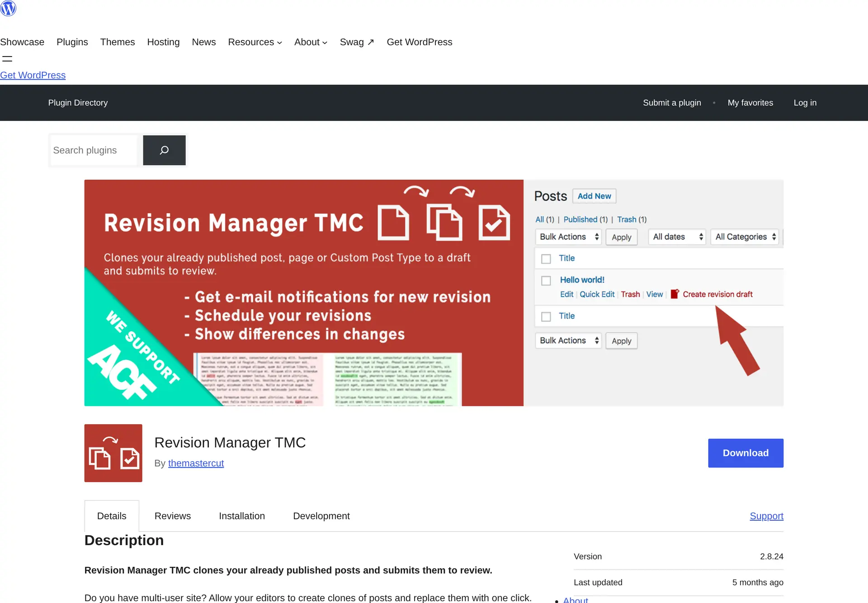
Task: Click the blue Download button
Action: click(x=745, y=453)
